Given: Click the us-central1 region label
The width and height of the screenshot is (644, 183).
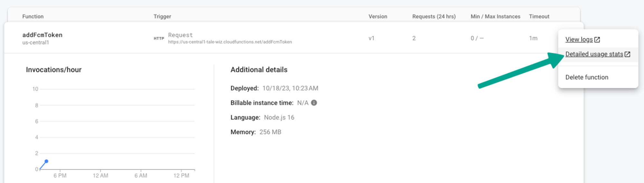Looking at the screenshot, I should 35,43.
